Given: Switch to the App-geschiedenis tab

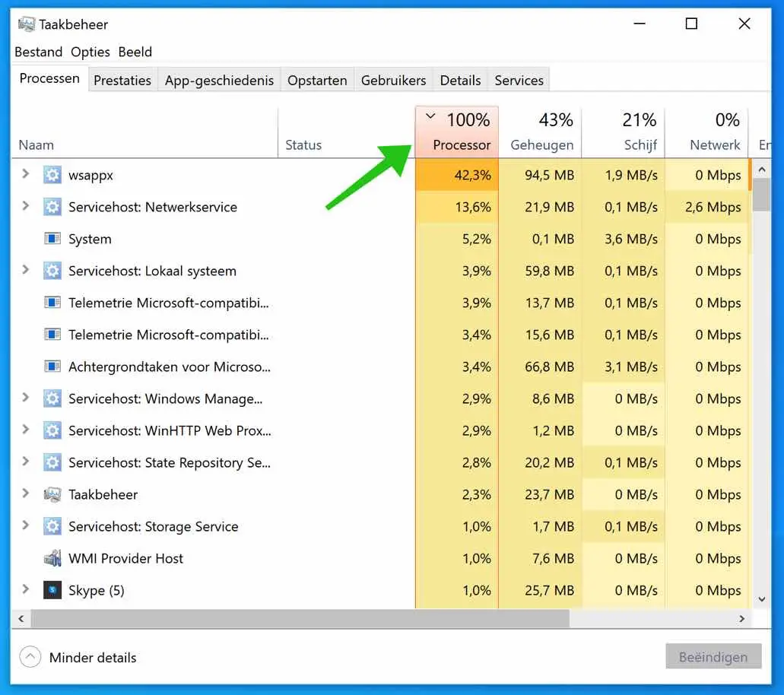Looking at the screenshot, I should click(x=219, y=80).
